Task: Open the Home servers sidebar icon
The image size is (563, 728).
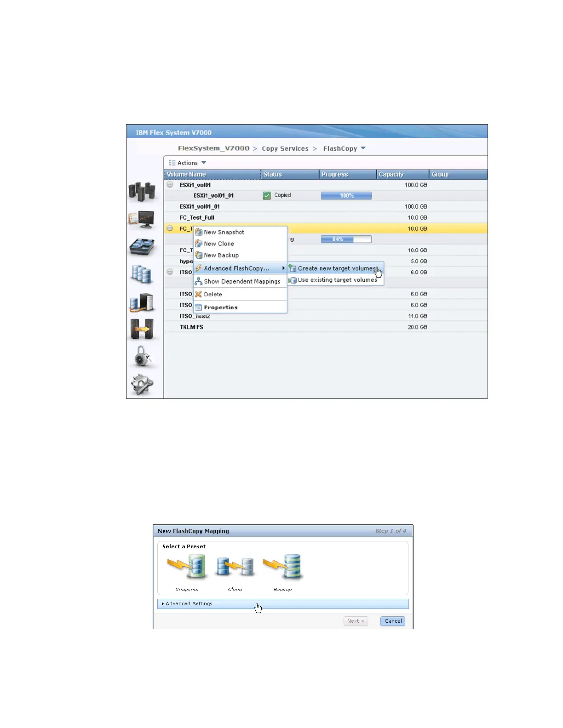Action: (x=142, y=192)
